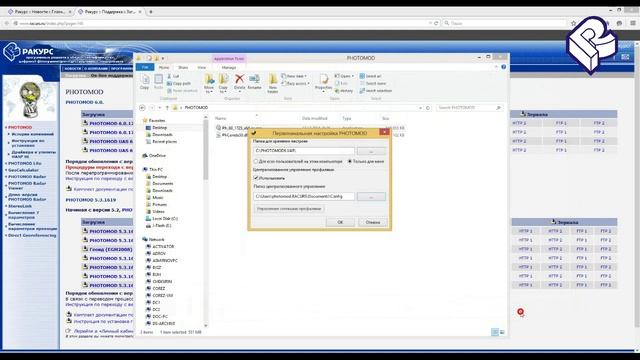This screenshot has width=640, height=360.
Task: Select Local Disk (C:) in navigation pane
Action: point(164,218)
